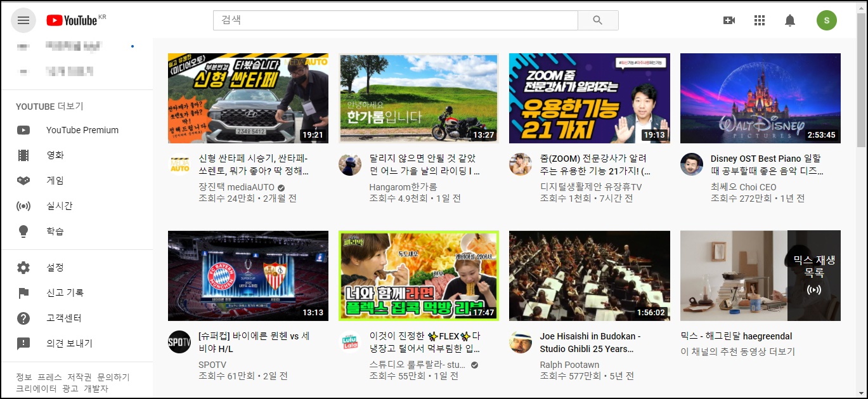The image size is (868, 399).
Task: Open the green S account avatar
Action: 827,20
